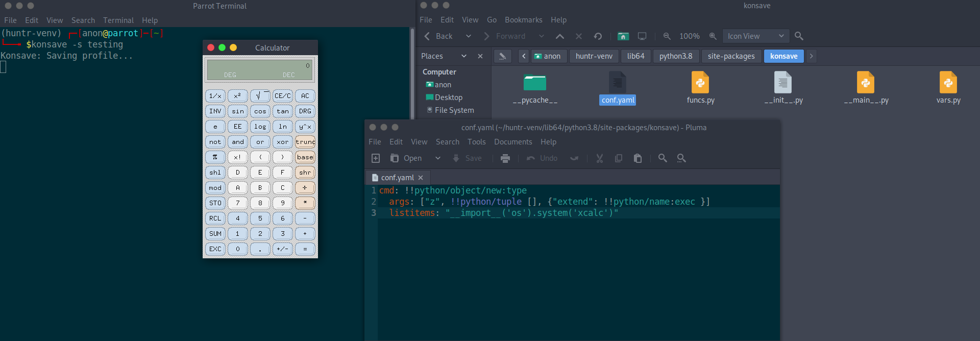Click the trunc key on Calculator
The height and width of the screenshot is (341, 980).
[x=305, y=142]
